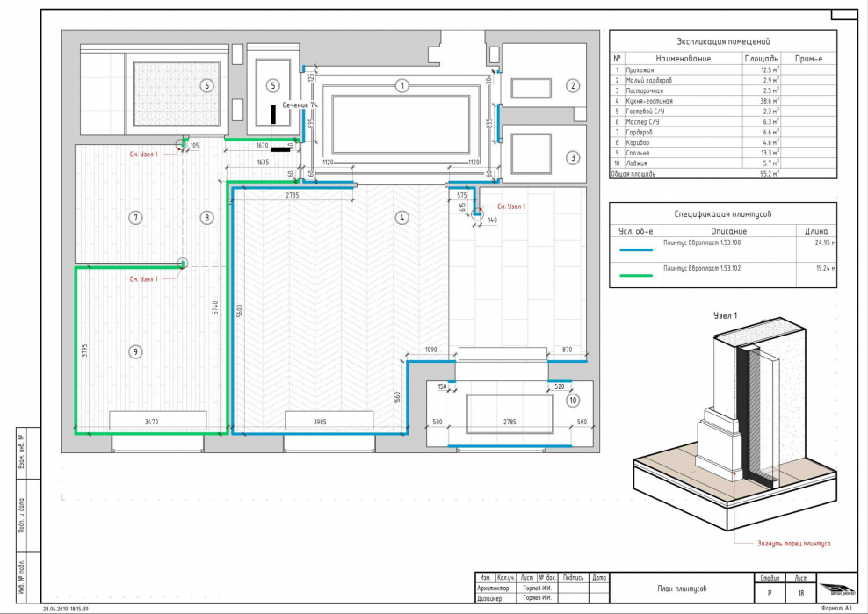This screenshot has height=614, width=868.
Task: Click room marker 9 in the bedroom
Action: coord(135,351)
